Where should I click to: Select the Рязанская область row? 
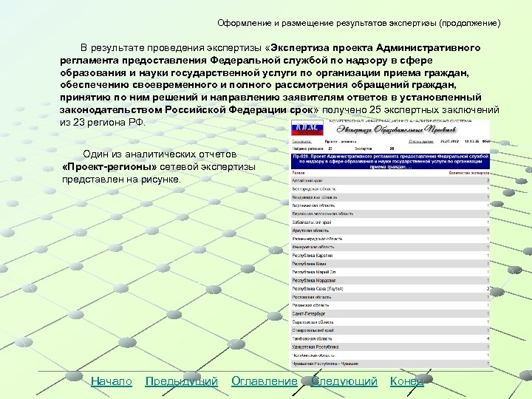pyautogui.click(x=391, y=305)
